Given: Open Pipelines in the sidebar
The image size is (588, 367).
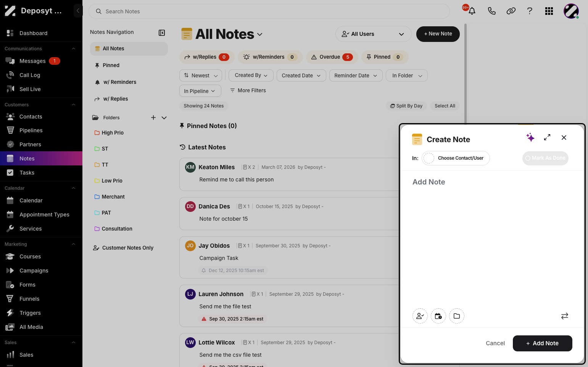Looking at the screenshot, I should tap(41, 130).
